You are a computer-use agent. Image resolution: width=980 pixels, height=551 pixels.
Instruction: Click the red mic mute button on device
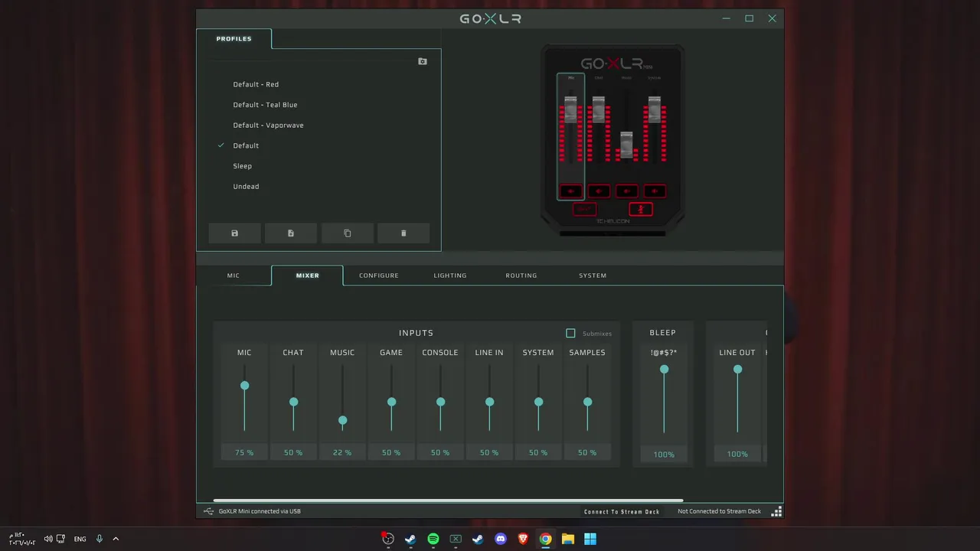click(641, 209)
